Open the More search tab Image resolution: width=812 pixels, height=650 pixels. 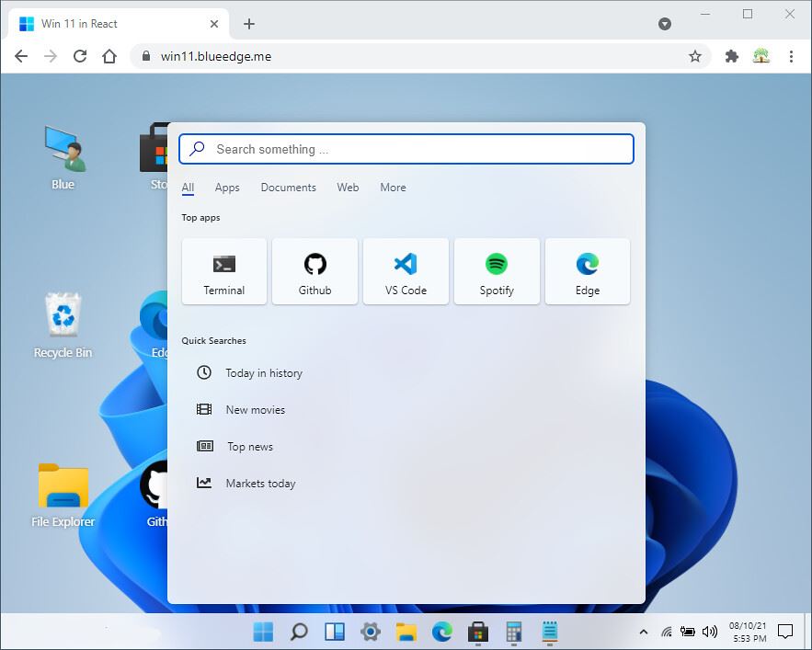coord(393,188)
